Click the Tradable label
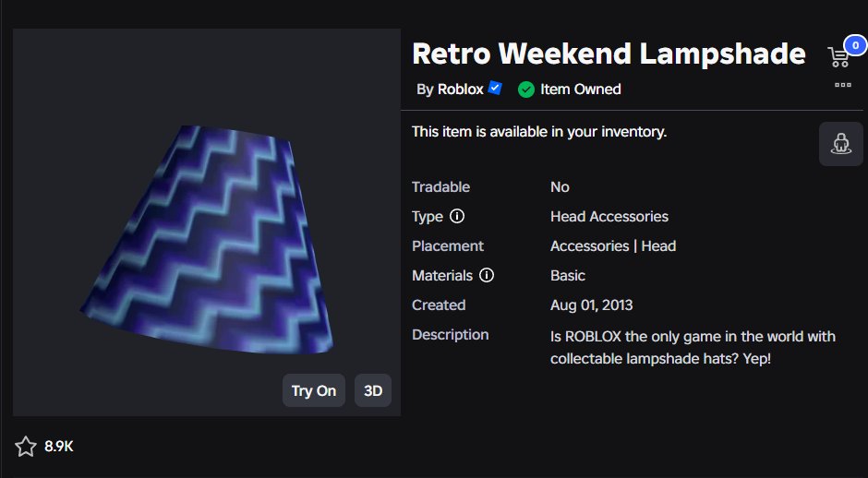This screenshot has height=478, width=868. (440, 187)
